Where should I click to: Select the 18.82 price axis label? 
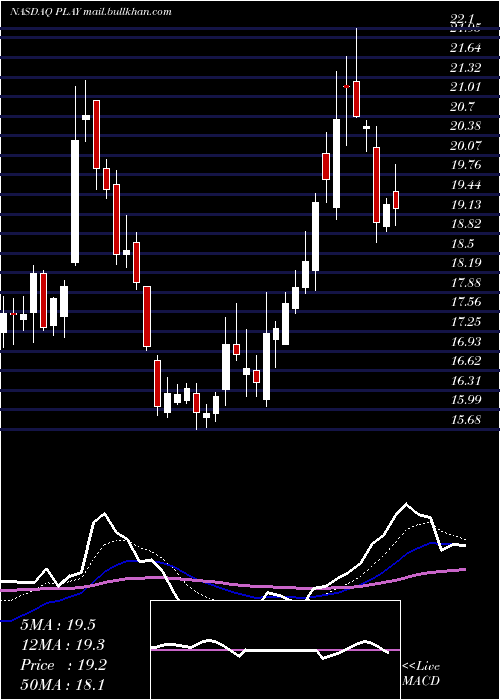tap(466, 224)
